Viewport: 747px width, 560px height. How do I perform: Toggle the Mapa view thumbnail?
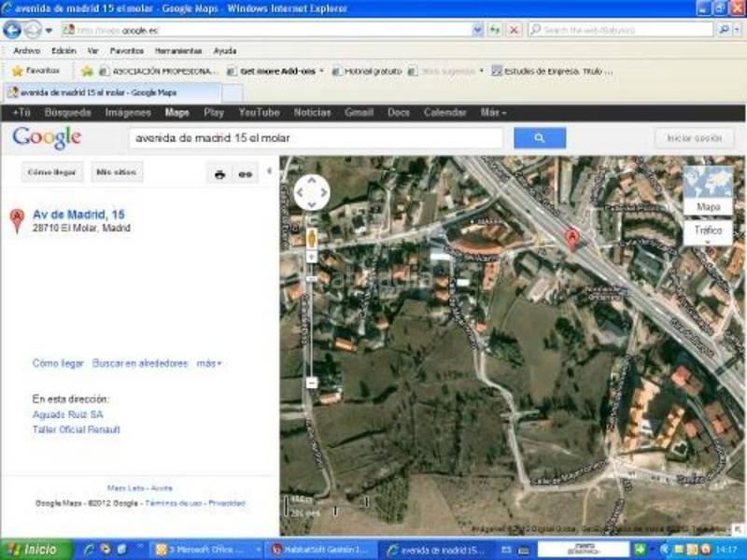pyautogui.click(x=708, y=189)
